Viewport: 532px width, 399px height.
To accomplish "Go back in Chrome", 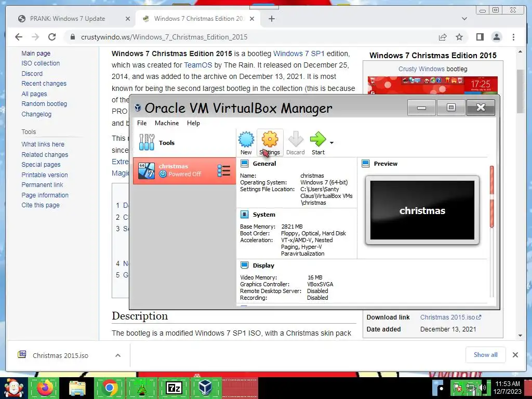I will click(19, 37).
